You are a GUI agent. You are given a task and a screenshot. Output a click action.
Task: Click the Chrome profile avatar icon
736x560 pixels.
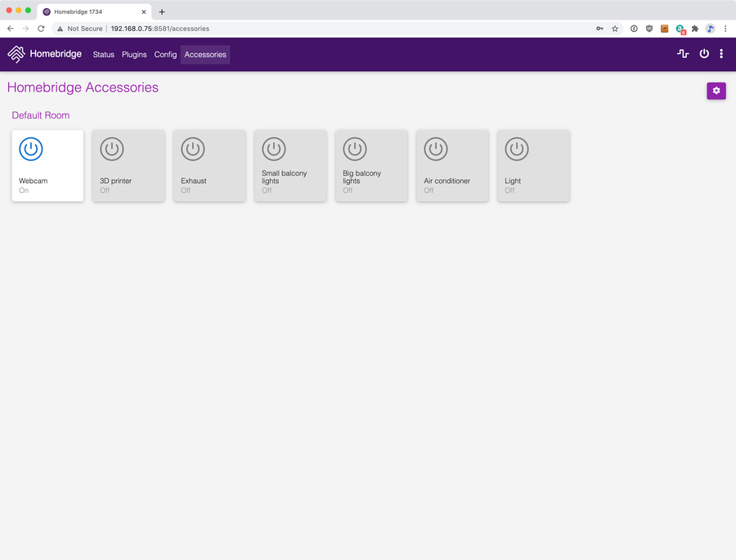[x=710, y=29]
